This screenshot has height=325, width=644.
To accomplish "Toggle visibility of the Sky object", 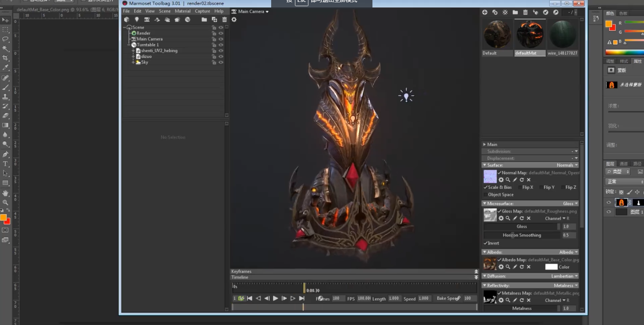I will click(221, 62).
